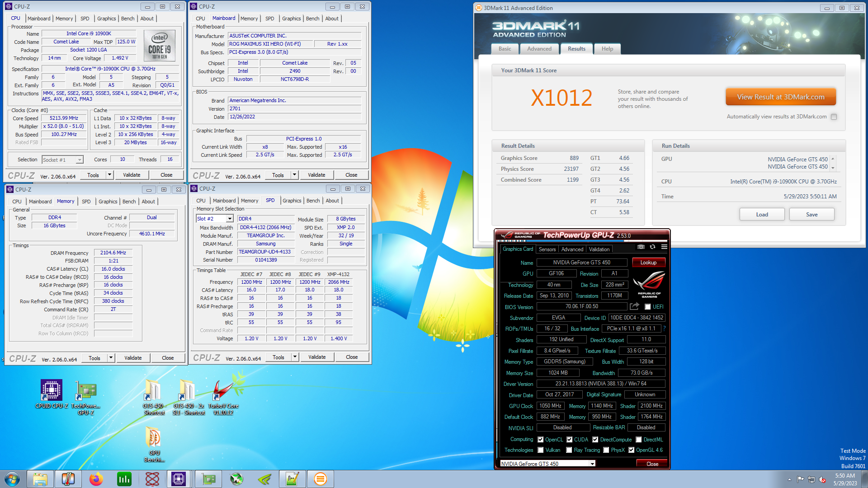Screen dimensions: 868x488
Task: Switch to Basic tab in 3DMark 11
Action: [505, 49]
